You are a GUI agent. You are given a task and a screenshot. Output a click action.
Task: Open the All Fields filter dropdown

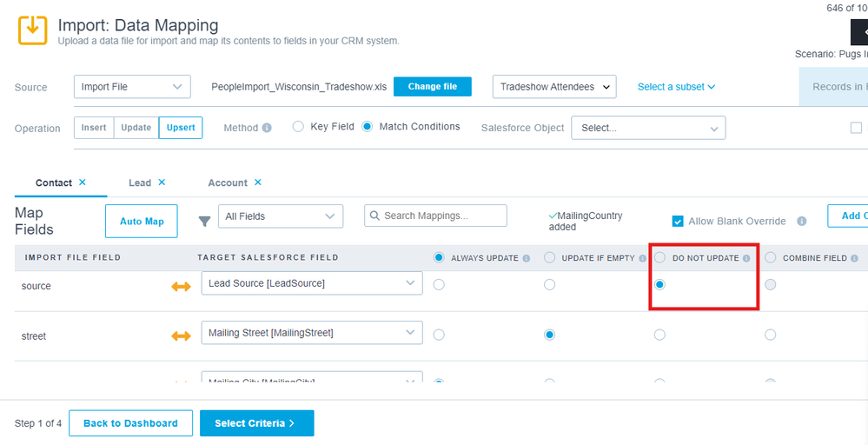click(x=280, y=216)
